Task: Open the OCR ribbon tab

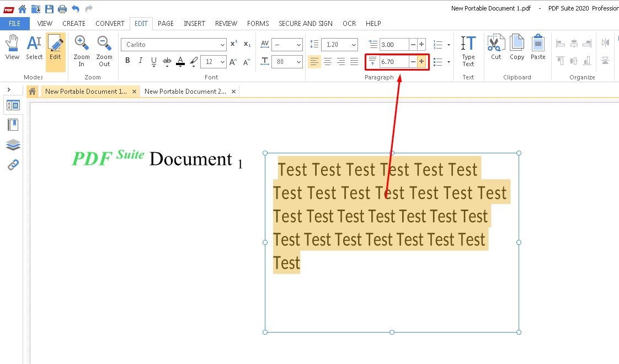Action: coord(349,24)
